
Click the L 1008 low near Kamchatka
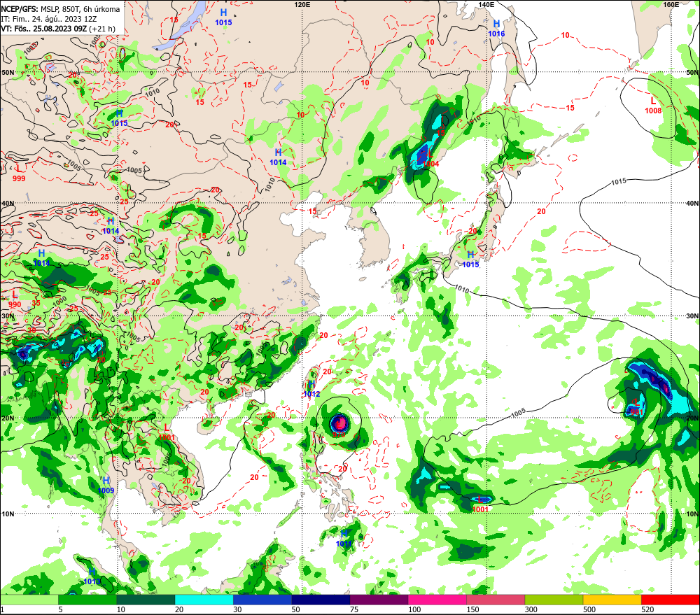point(652,106)
